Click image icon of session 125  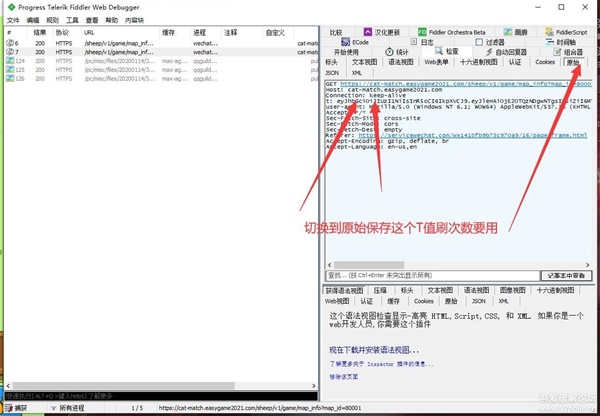coord(10,70)
